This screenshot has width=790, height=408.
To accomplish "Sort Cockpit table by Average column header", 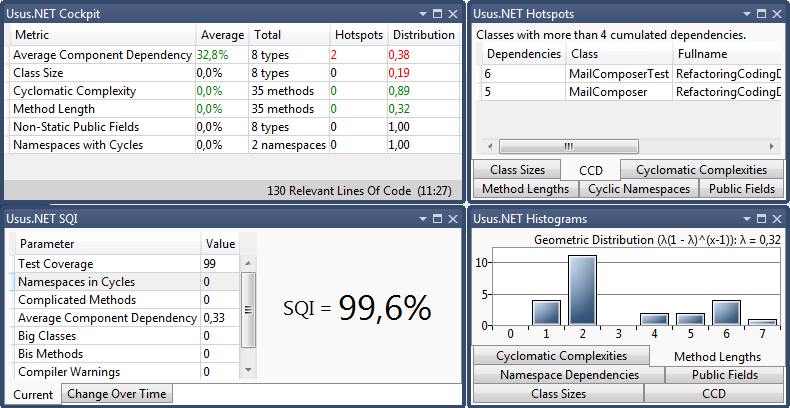I will [221, 35].
